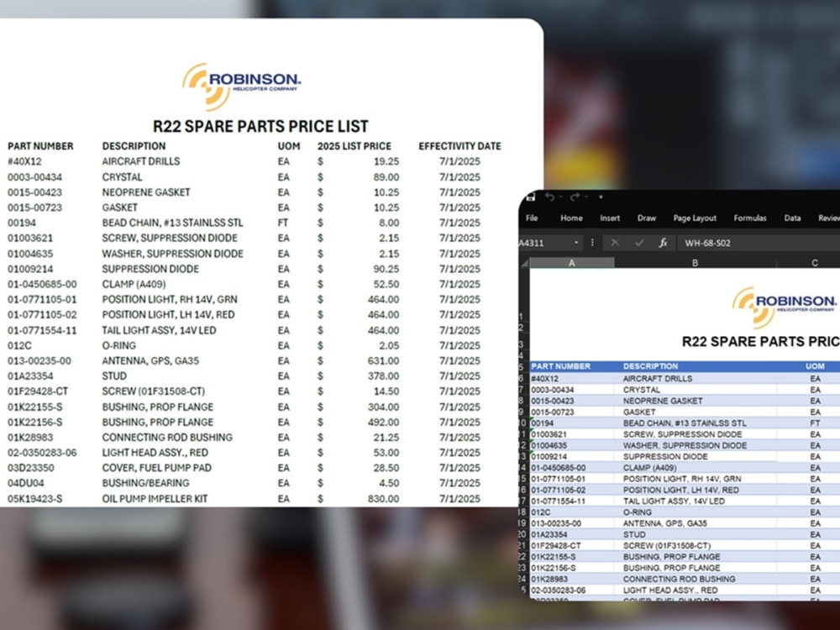Click the R22 SPARE PARTS PRICE LIST heading
The width and height of the screenshot is (840, 630).
click(x=261, y=127)
